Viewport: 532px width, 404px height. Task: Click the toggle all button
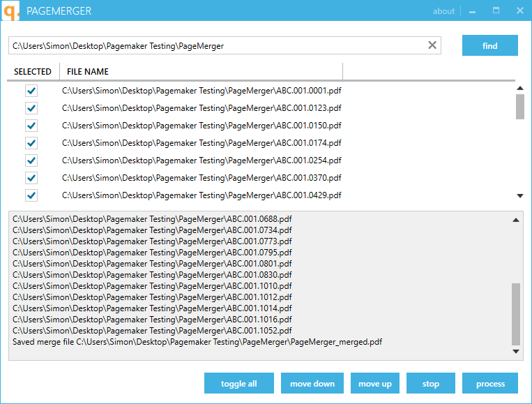(239, 383)
